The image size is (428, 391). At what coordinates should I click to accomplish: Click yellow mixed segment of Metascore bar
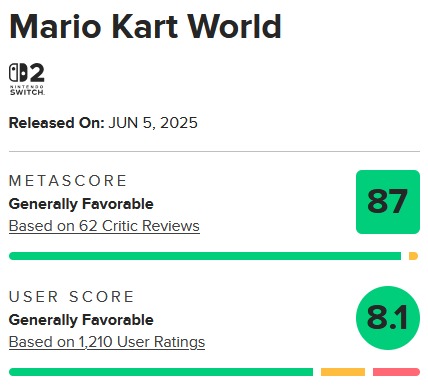coord(413,256)
